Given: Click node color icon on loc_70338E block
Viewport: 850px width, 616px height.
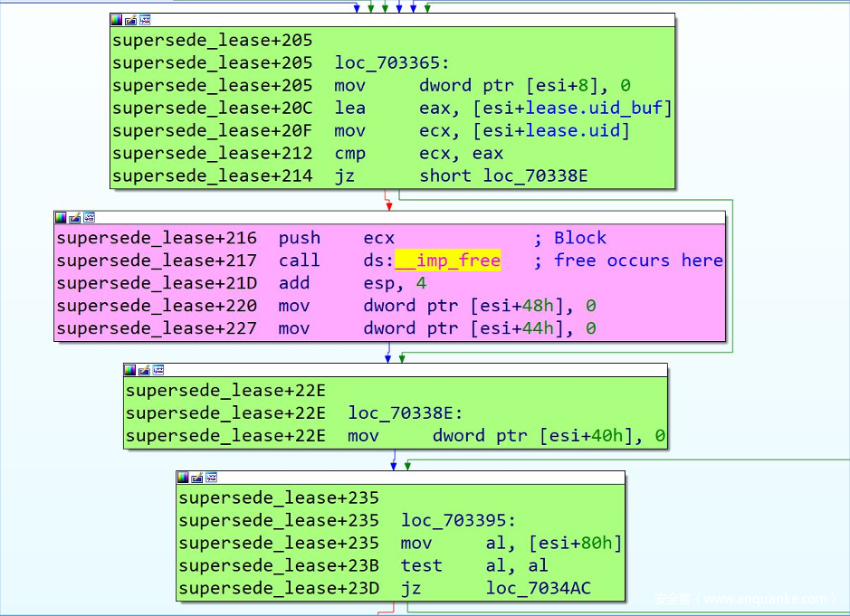Looking at the screenshot, I should (x=130, y=370).
